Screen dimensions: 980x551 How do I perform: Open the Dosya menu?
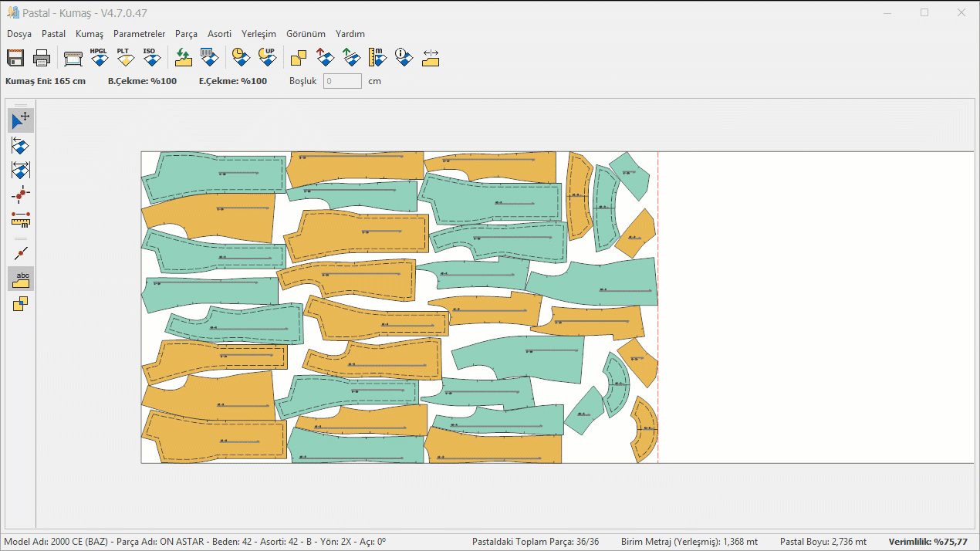pos(19,34)
